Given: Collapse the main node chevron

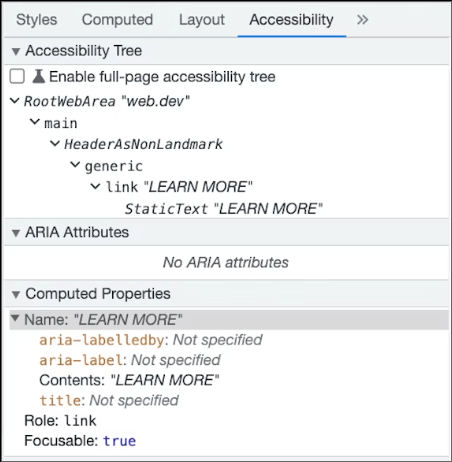Looking at the screenshot, I should (x=35, y=122).
